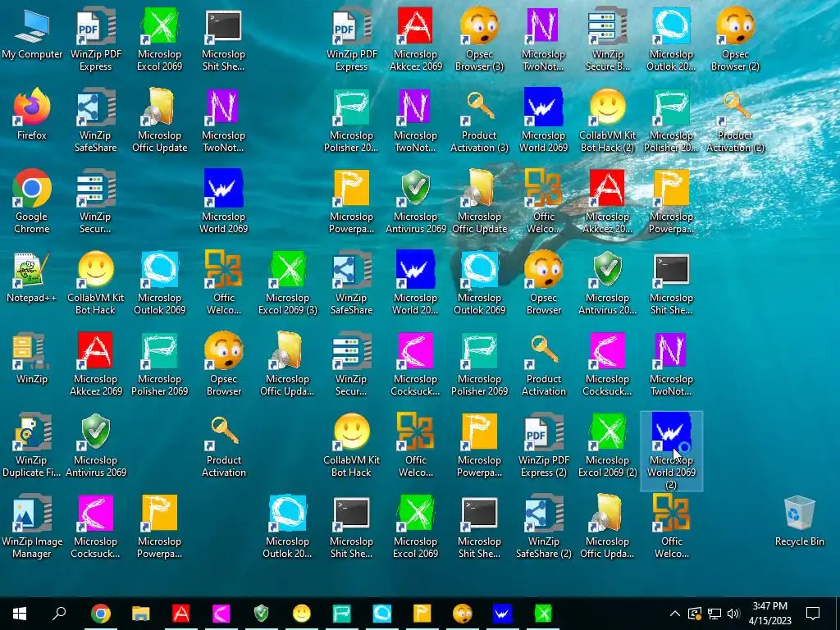840x630 pixels.
Task: Launch Firefox from the desktop
Action: (32, 114)
